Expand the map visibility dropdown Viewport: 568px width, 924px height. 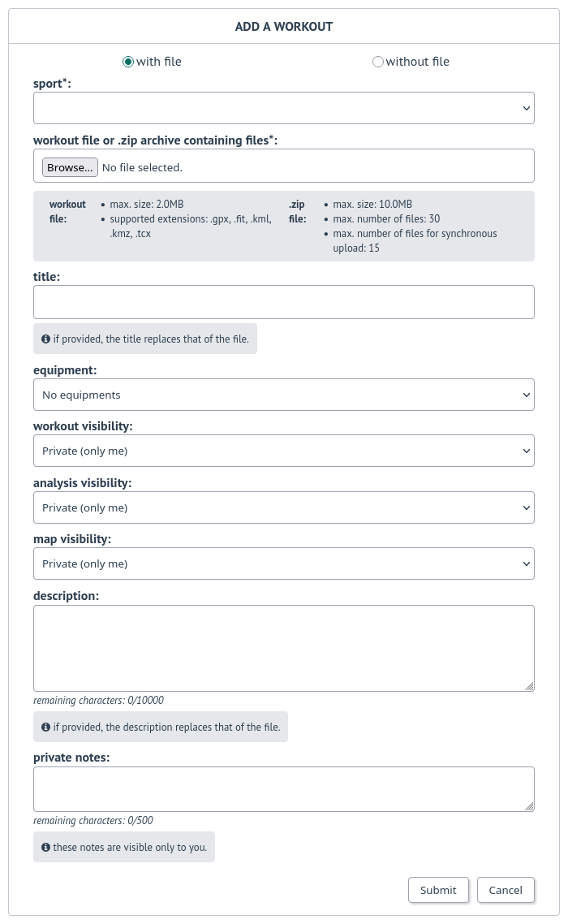(x=284, y=563)
